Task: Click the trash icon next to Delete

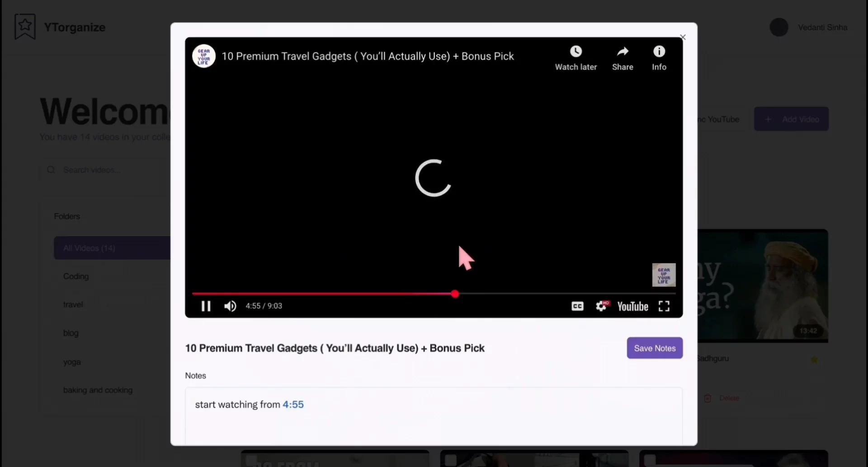Action: (708, 398)
